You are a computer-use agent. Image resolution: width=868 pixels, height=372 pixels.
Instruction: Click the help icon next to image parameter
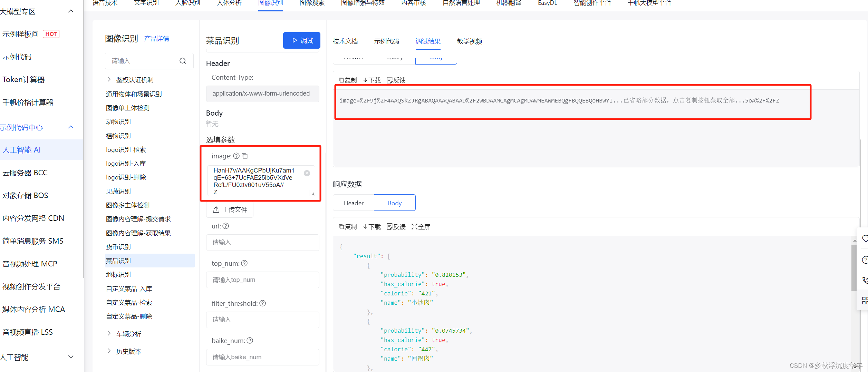(x=236, y=156)
